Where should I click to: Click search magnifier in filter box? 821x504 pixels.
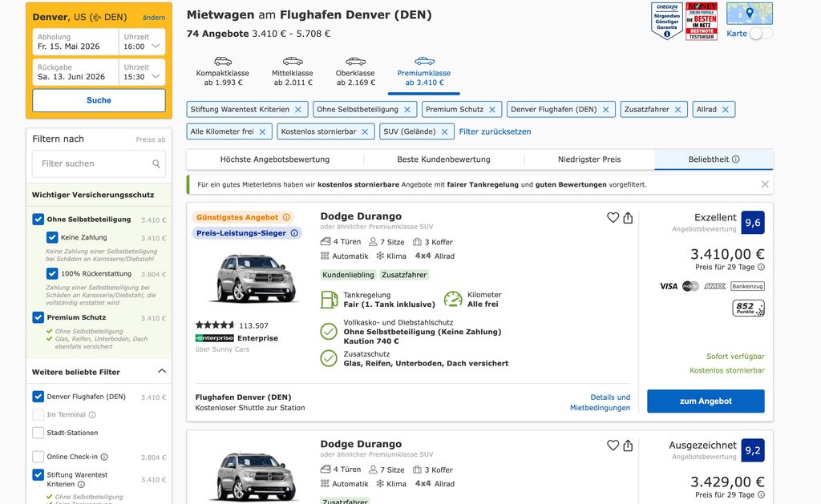[x=156, y=164]
